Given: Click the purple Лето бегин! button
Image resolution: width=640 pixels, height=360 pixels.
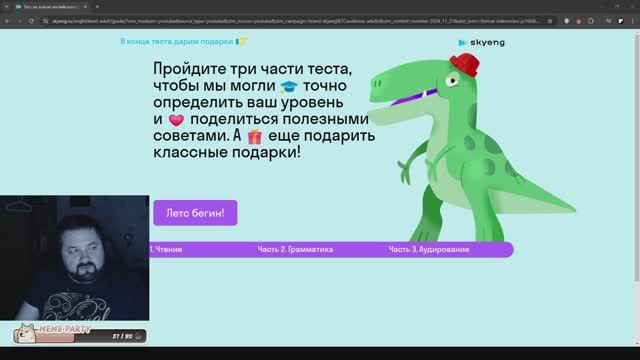Looking at the screenshot, I should point(195,213).
